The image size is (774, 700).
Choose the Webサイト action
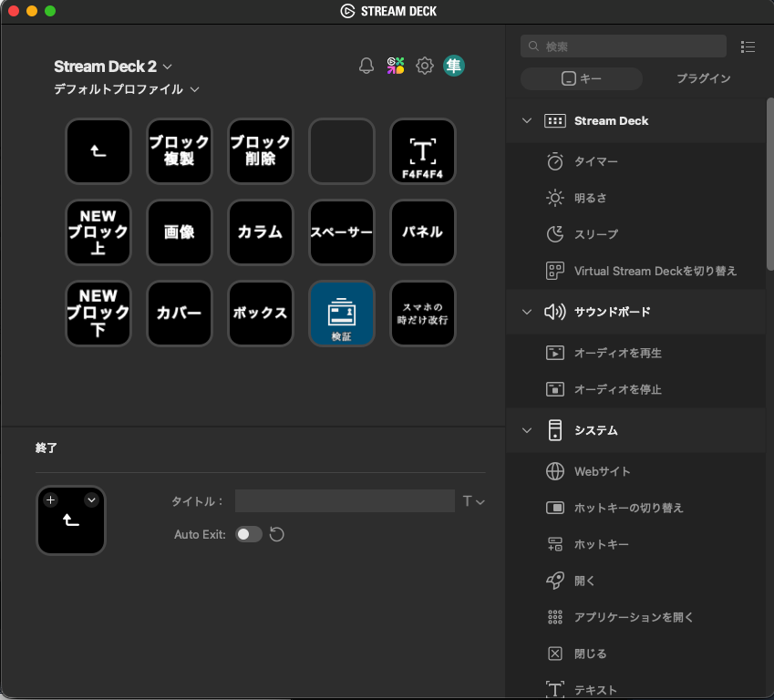[635, 471]
